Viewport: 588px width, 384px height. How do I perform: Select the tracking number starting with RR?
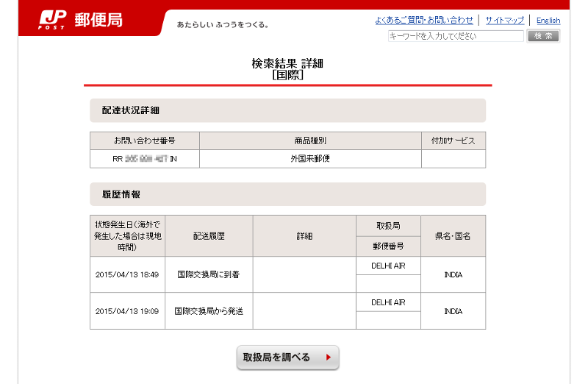coord(145,159)
